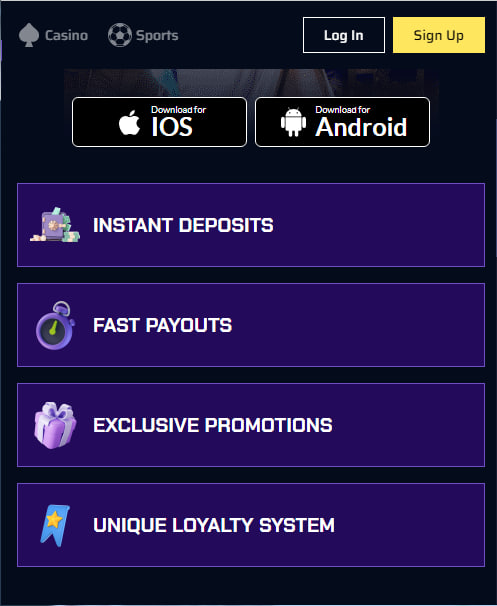Viewport: 497px width, 606px height.
Task: Click the safe with cash icon
Action: pyautogui.click(x=55, y=225)
